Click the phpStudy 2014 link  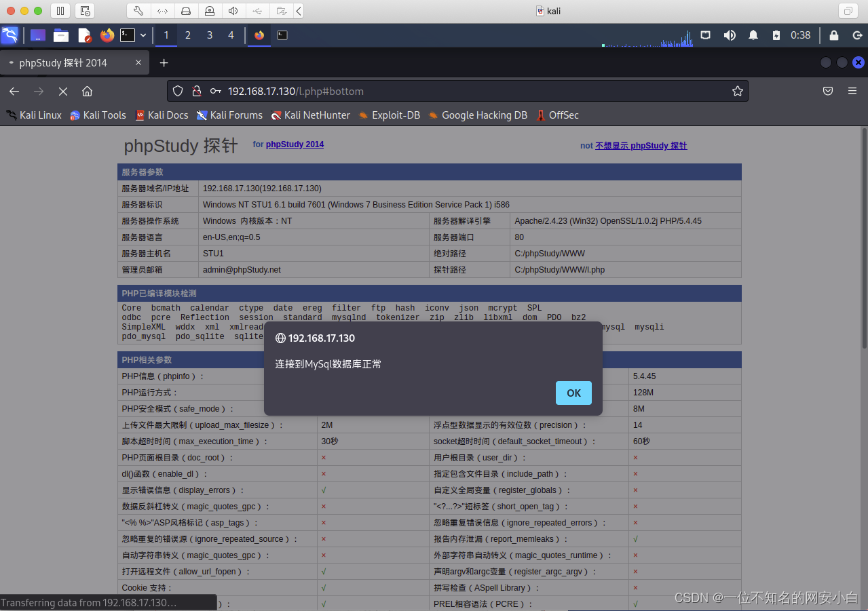[295, 144]
